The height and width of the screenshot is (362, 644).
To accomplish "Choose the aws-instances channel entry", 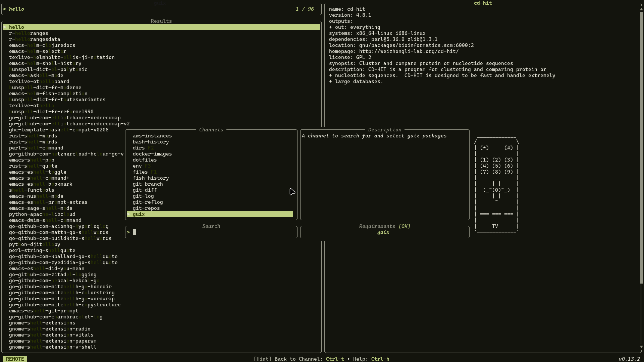I will (152, 136).
